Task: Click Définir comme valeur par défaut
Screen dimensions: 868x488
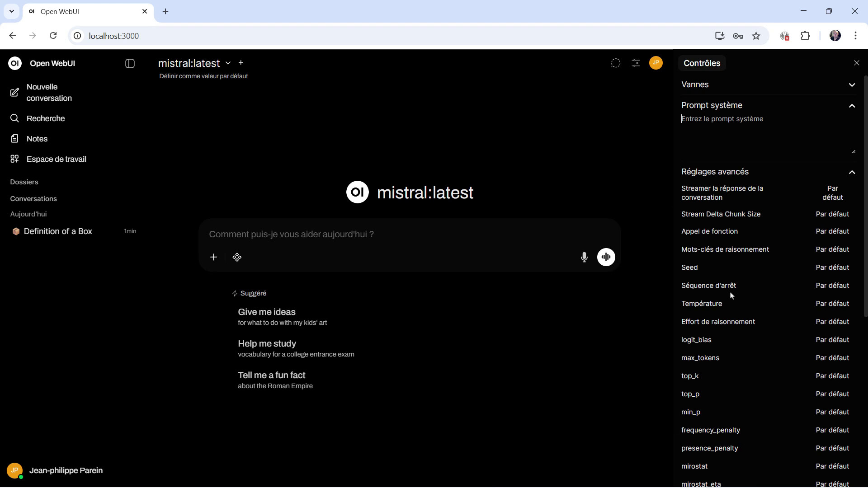Action: coord(203,76)
